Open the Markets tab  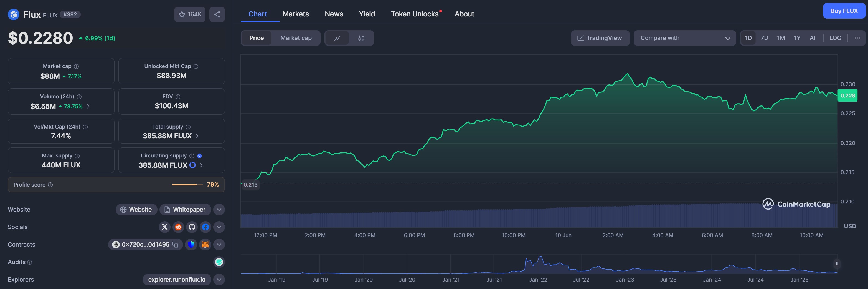[x=296, y=14]
